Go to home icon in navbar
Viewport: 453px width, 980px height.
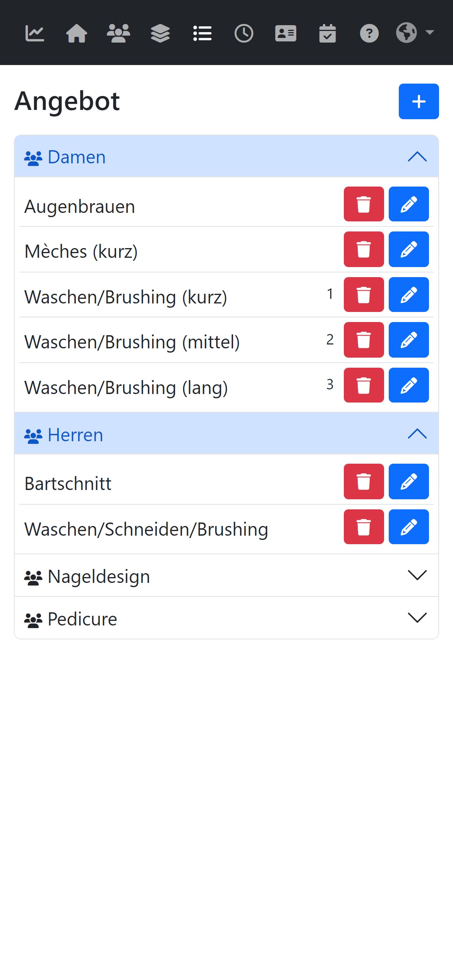pos(77,33)
